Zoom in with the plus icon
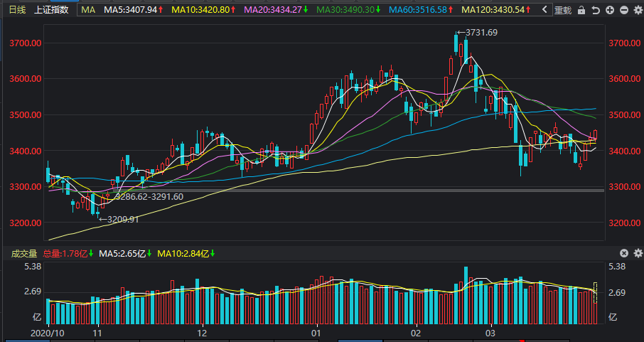This screenshot has height=342, width=644. pos(610,10)
